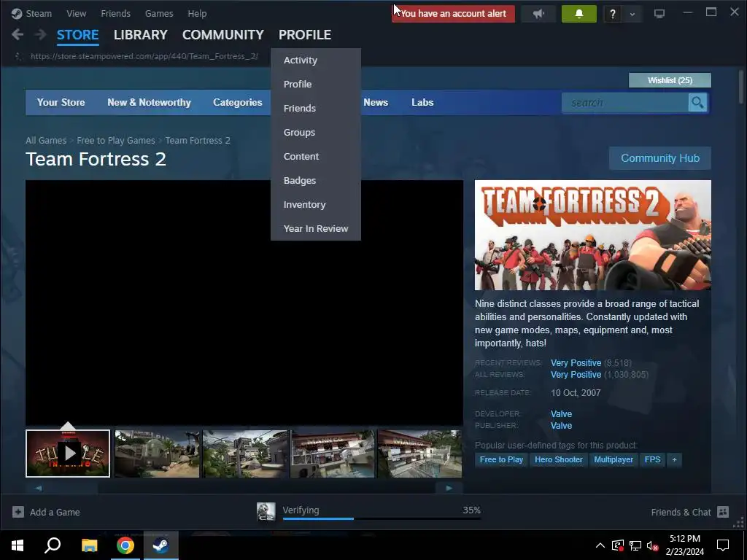Select Inventory from profile dropdown

(316, 204)
